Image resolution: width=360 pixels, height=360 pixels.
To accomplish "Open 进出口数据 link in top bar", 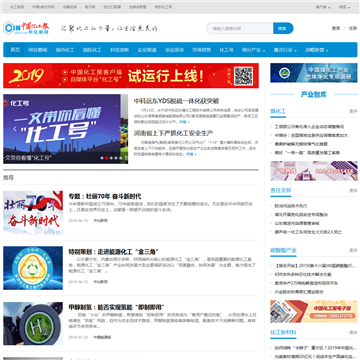I will click(112, 7).
